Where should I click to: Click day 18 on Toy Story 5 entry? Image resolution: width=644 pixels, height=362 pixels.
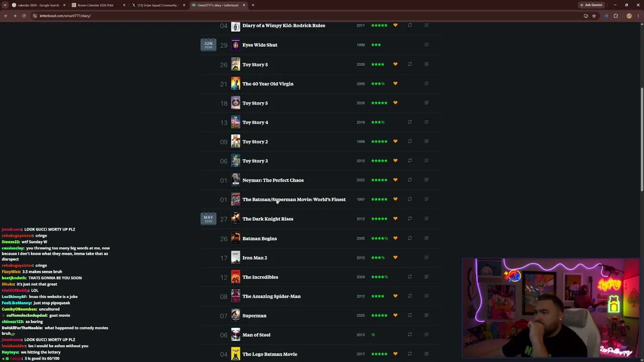223,103
